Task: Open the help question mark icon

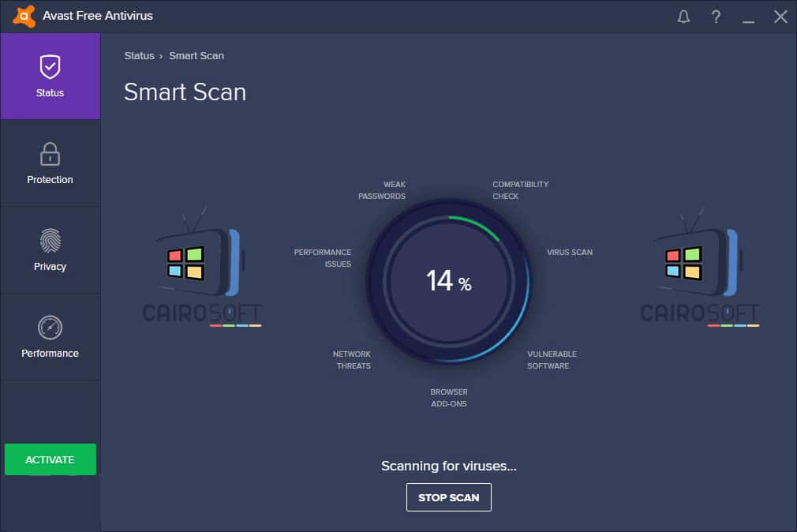Action: [716, 17]
